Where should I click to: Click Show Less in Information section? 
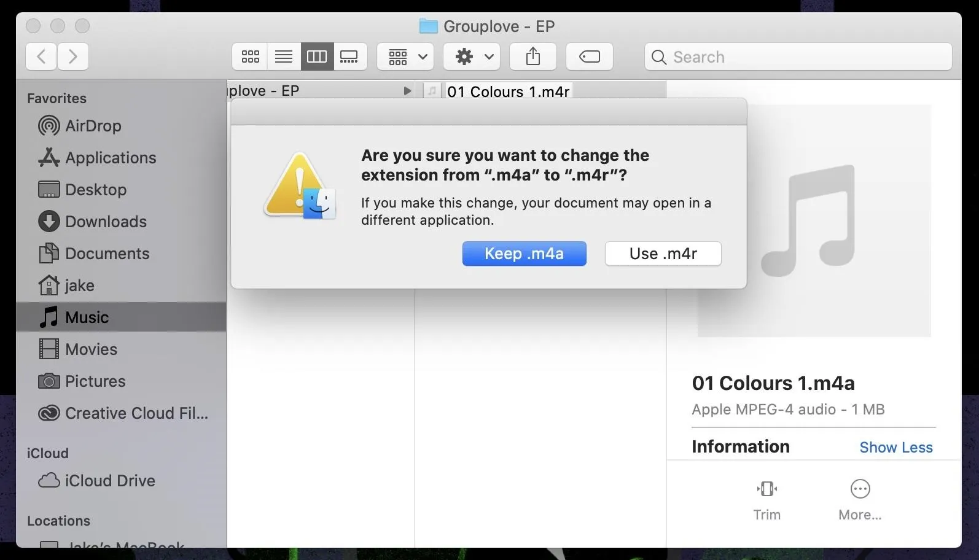coord(896,448)
